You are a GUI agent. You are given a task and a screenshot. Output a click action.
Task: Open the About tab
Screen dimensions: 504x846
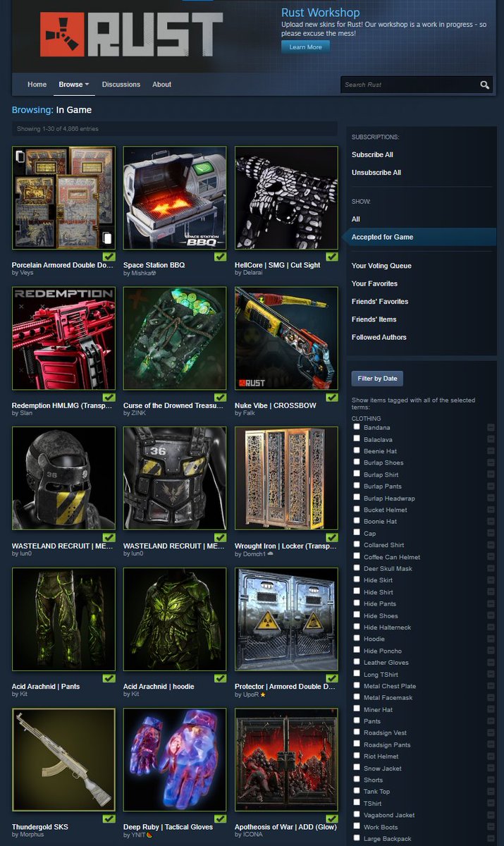(x=162, y=85)
